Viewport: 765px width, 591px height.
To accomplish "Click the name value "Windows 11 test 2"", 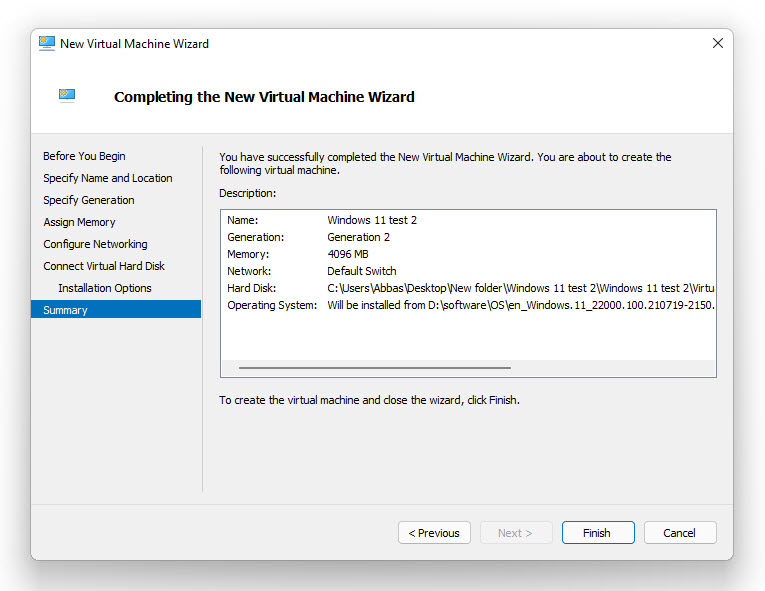I will (372, 220).
